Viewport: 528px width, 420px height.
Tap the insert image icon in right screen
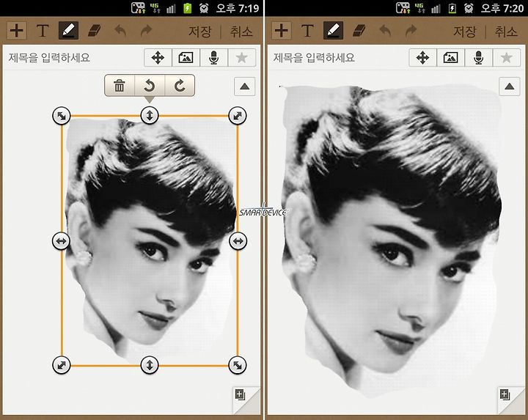(450, 58)
